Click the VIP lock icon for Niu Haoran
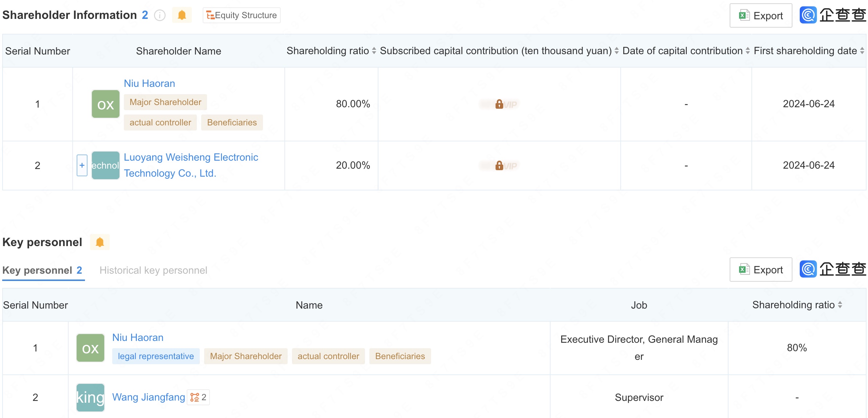This screenshot has height=418, width=868. click(x=499, y=104)
